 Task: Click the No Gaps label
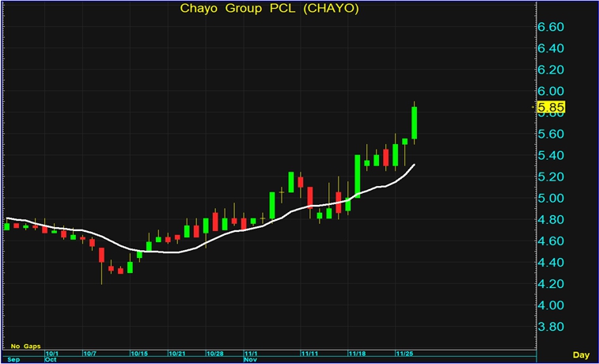point(25,347)
